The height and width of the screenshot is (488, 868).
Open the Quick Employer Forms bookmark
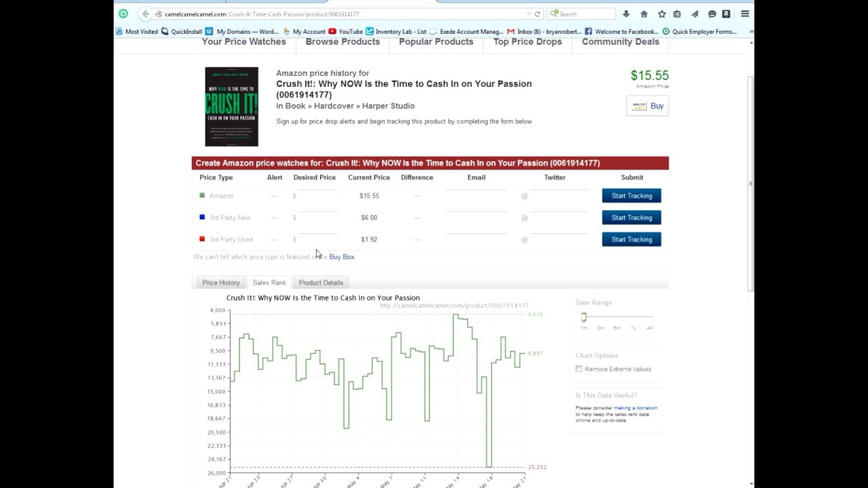tap(699, 31)
